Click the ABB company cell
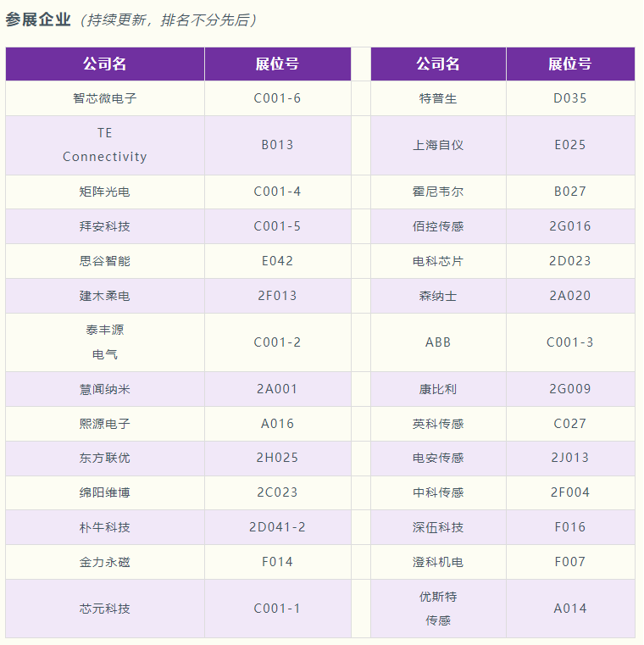Viewport: 644px width, 645px height. click(438, 342)
